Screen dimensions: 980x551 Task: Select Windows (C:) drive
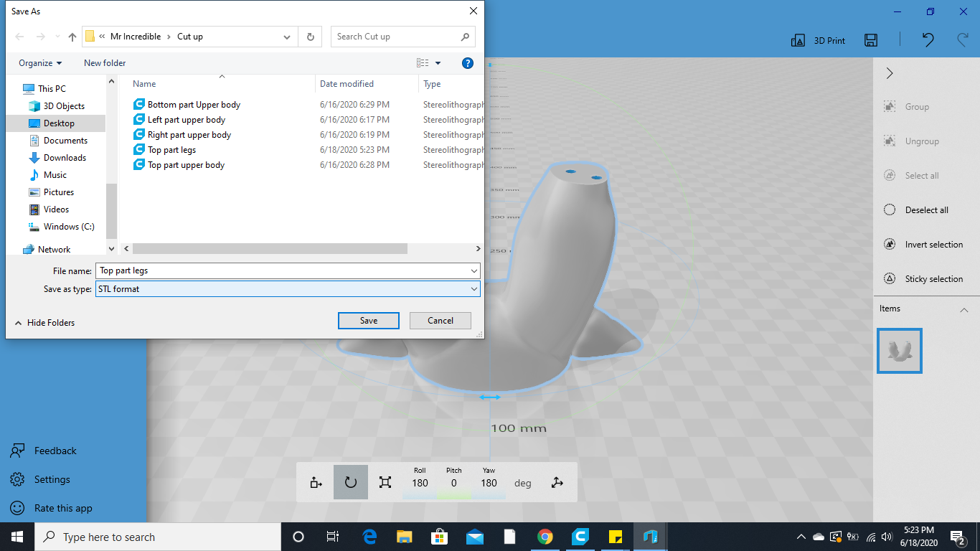click(x=69, y=227)
